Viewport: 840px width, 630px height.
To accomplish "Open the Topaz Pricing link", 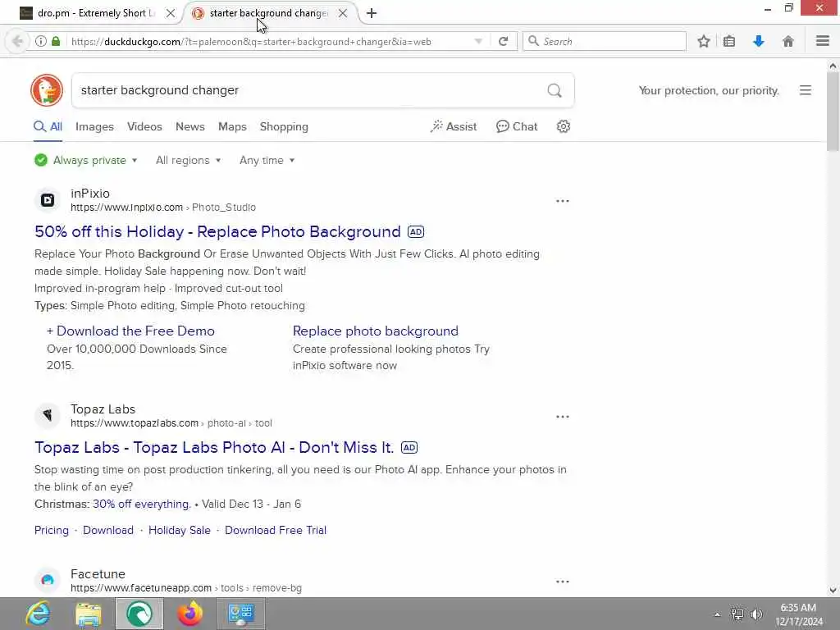I will tap(52, 531).
